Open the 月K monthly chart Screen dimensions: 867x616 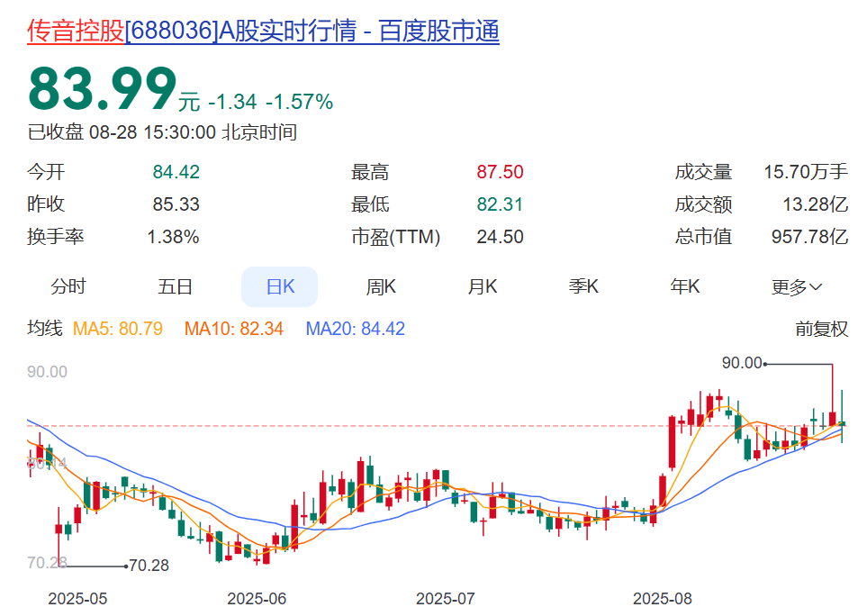[x=483, y=285]
